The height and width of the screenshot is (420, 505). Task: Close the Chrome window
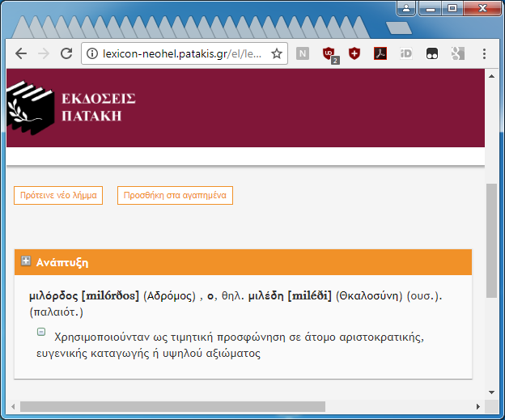[482, 8]
